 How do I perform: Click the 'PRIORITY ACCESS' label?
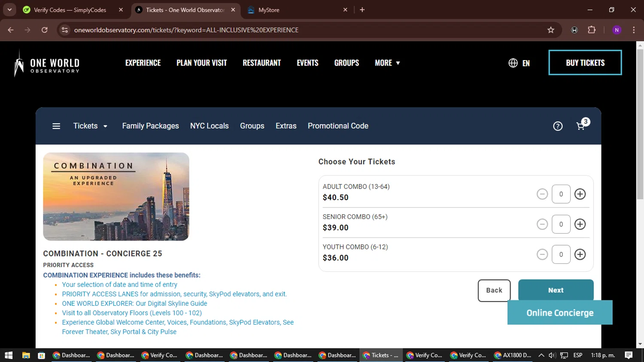[68, 265]
